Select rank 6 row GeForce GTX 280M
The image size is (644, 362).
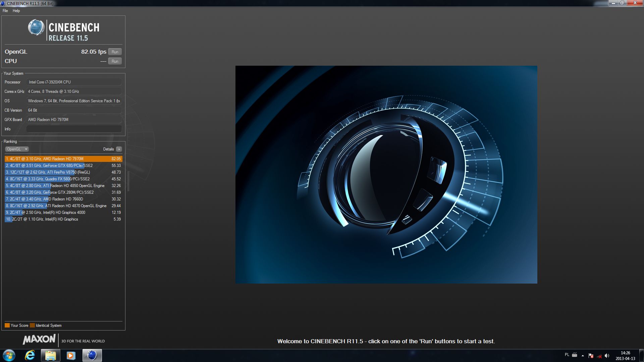tap(63, 192)
